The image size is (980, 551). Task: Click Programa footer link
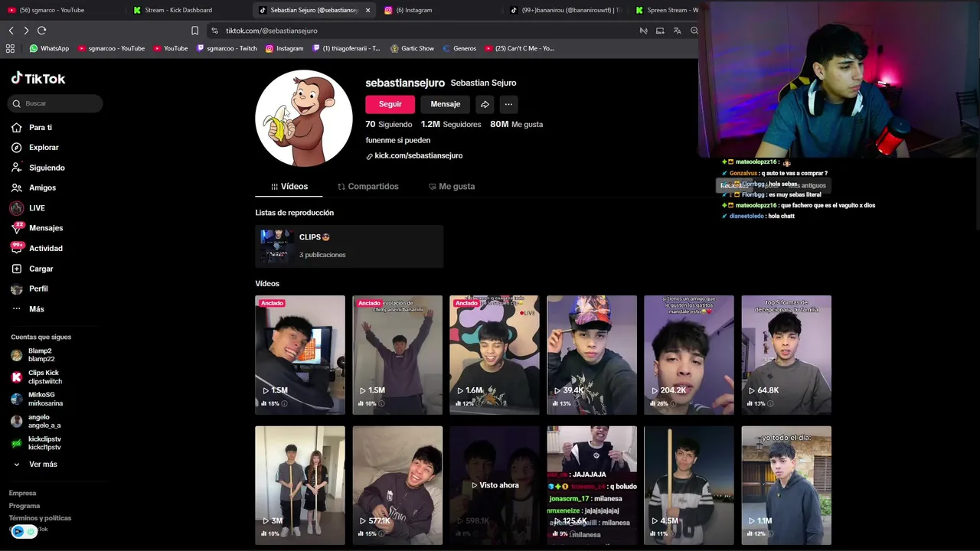click(24, 506)
